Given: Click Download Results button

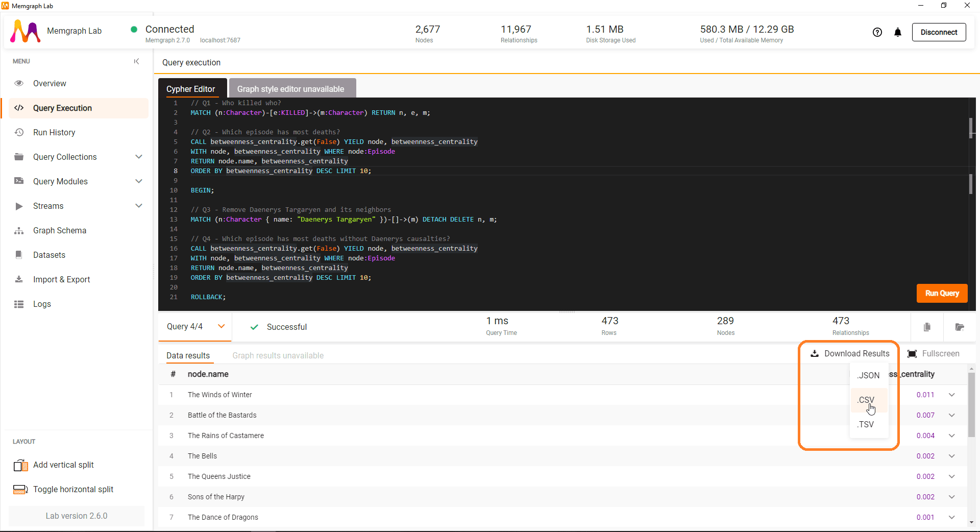Looking at the screenshot, I should (850, 353).
